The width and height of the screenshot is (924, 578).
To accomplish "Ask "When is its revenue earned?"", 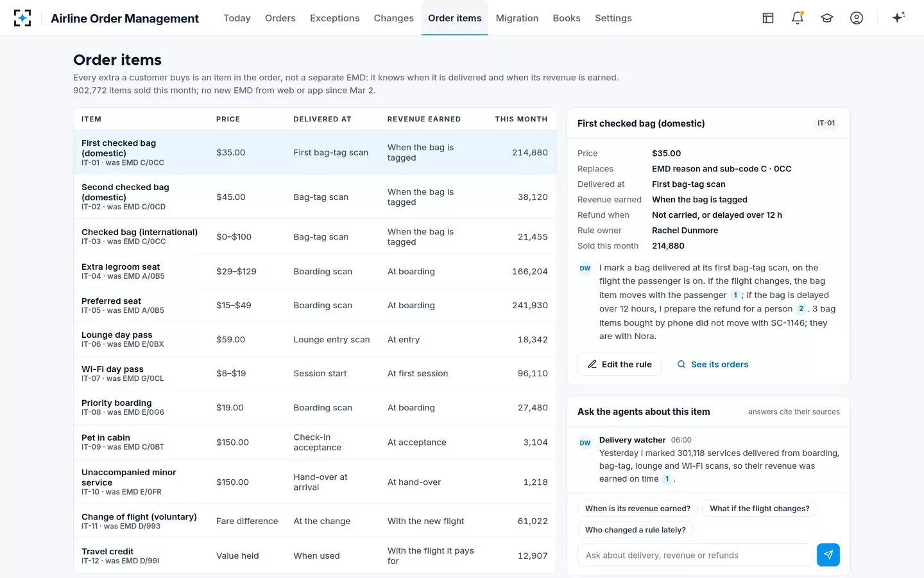I will [638, 509].
